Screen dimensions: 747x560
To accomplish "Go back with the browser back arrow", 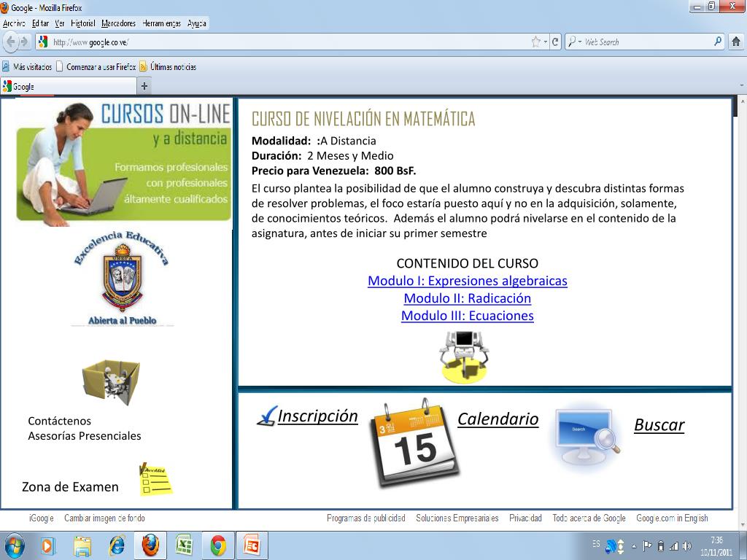I will tap(10, 42).
